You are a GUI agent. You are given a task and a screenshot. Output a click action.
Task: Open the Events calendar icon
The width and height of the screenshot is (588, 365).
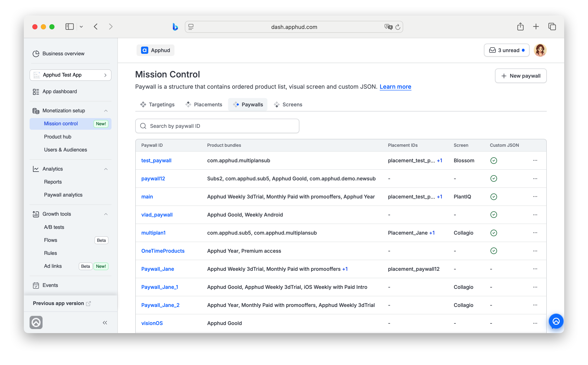pos(36,286)
